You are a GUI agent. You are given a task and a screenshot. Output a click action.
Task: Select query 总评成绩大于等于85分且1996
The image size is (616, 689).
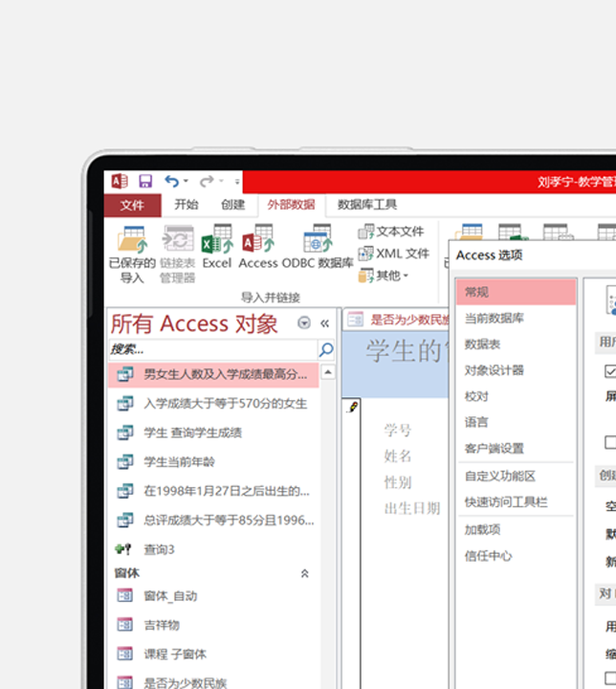pyautogui.click(x=213, y=521)
